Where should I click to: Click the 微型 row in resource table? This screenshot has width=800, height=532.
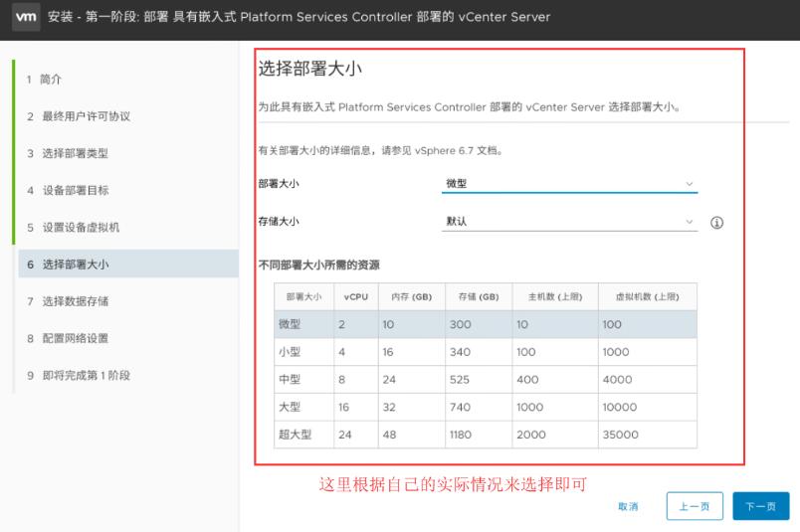[x=486, y=324]
